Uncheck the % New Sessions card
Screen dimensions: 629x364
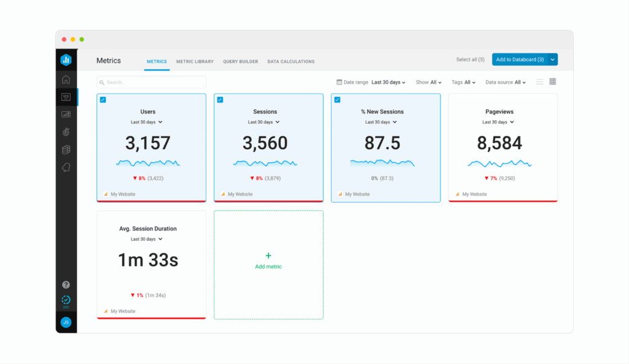click(337, 99)
